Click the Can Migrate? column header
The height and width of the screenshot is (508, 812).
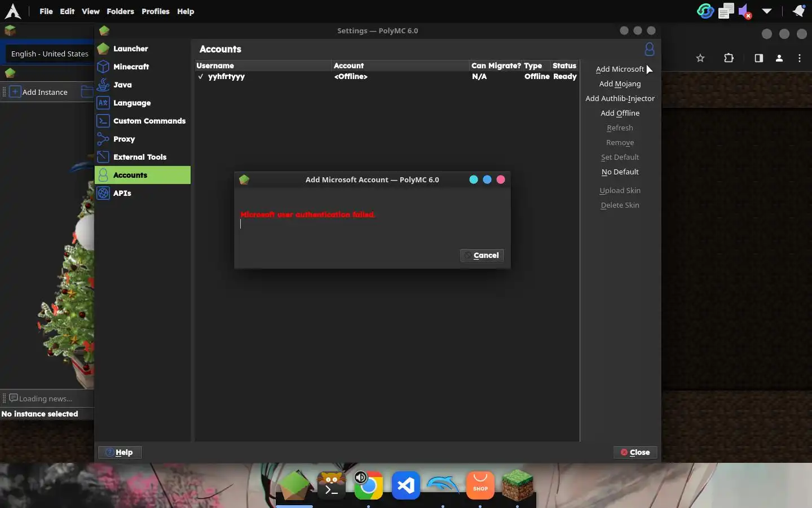[x=496, y=65]
